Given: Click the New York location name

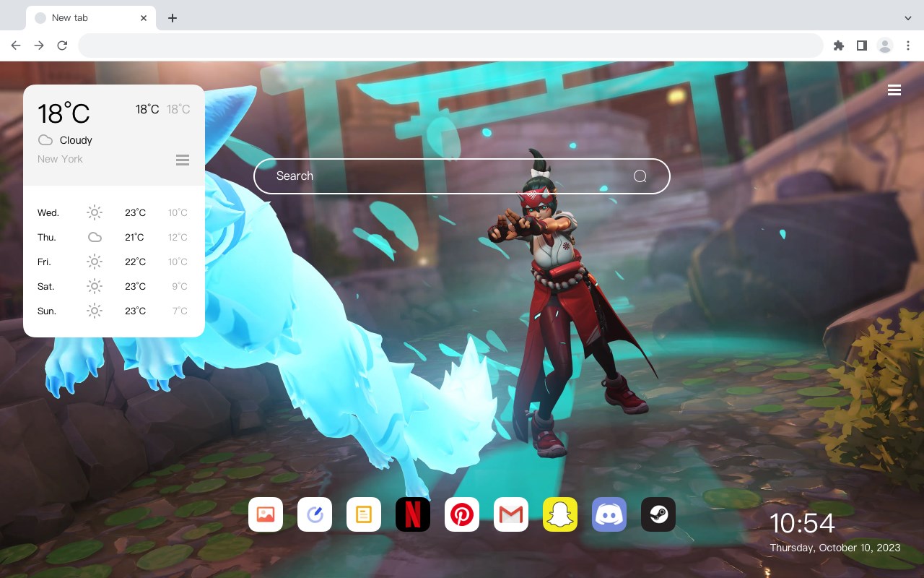Looking at the screenshot, I should [60, 159].
